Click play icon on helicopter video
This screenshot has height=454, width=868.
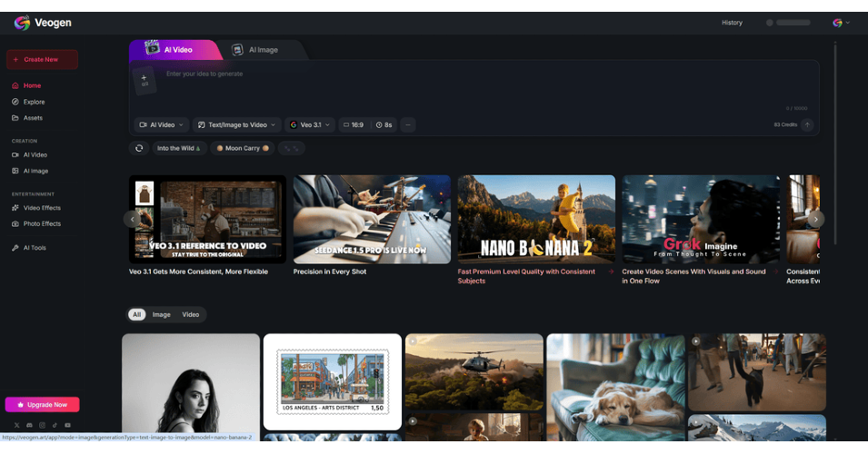coord(413,341)
